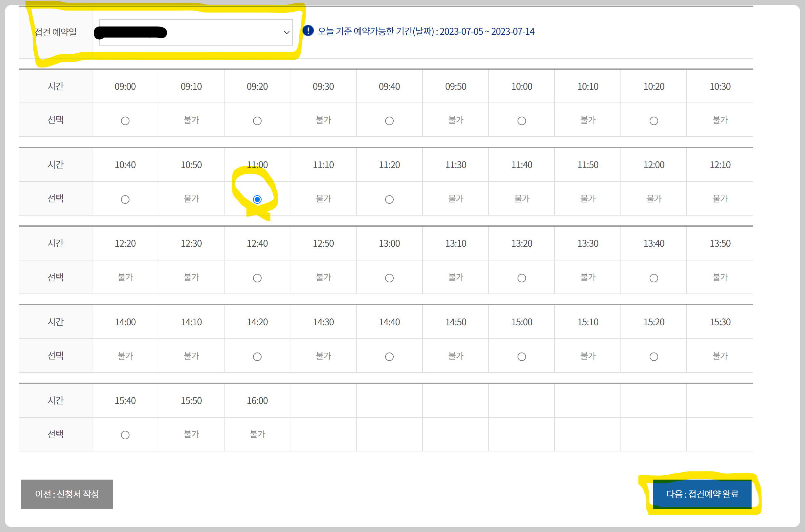Screen dimensions: 805x532
Task: Select the 13:40 time slot radio button
Action: (654, 278)
